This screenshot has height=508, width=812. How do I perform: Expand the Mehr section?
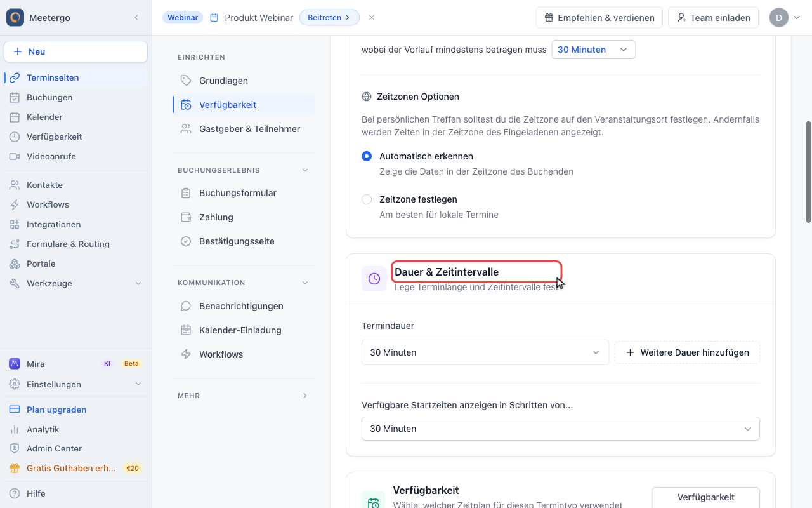[244, 396]
